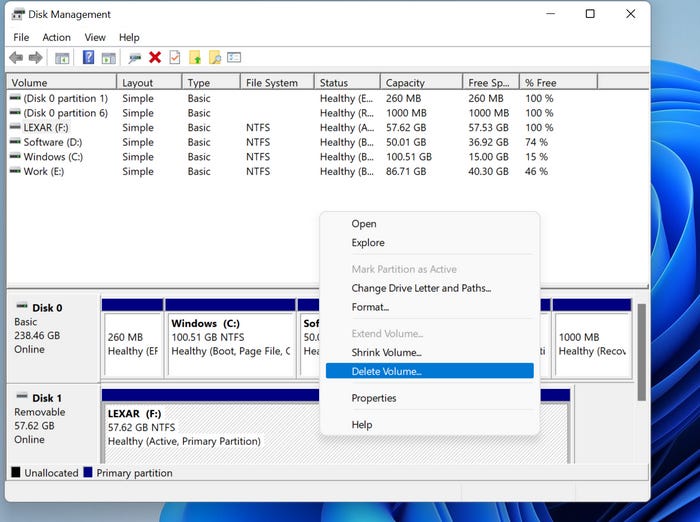Click the Back arrow toolbar icon
The width and height of the screenshot is (700, 522).
pyautogui.click(x=16, y=58)
